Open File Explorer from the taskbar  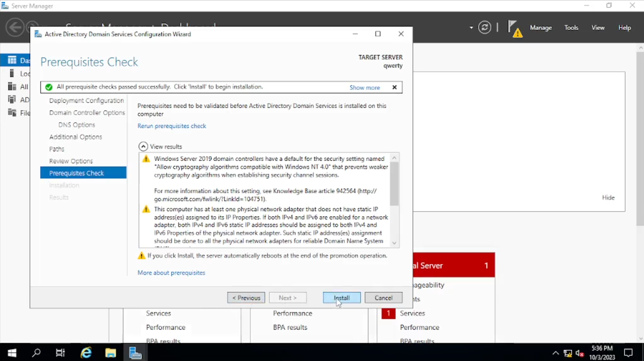pyautogui.click(x=110, y=352)
